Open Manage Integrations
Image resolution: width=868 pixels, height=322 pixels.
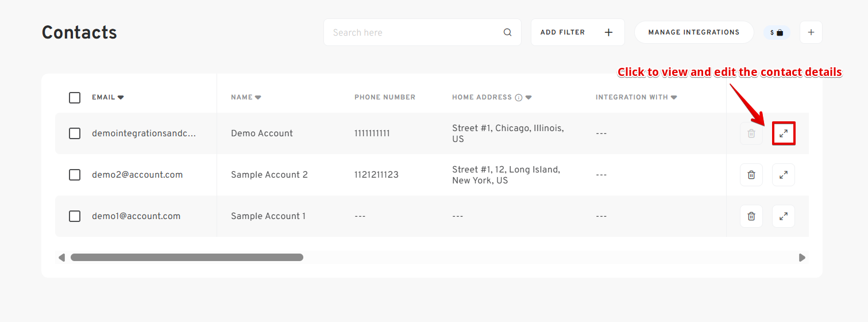pos(694,32)
